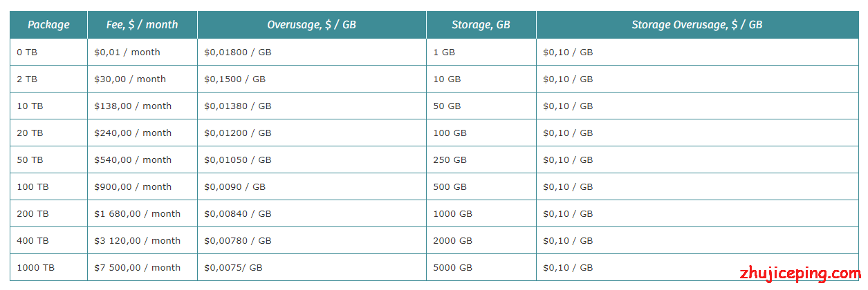Click the Storage Overusage header
Screen dimensions: 868x290
697,25
